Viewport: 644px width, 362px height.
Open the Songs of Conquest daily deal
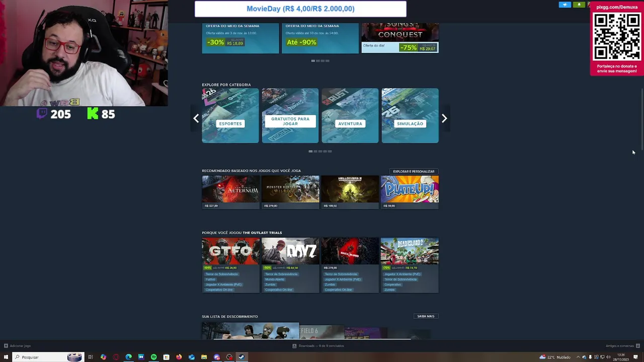pos(400,38)
